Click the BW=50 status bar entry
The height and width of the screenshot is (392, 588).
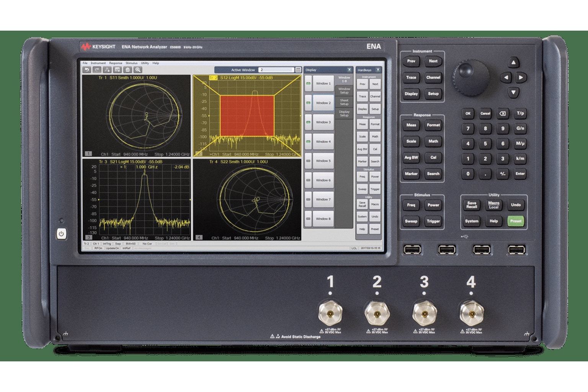coord(131,244)
